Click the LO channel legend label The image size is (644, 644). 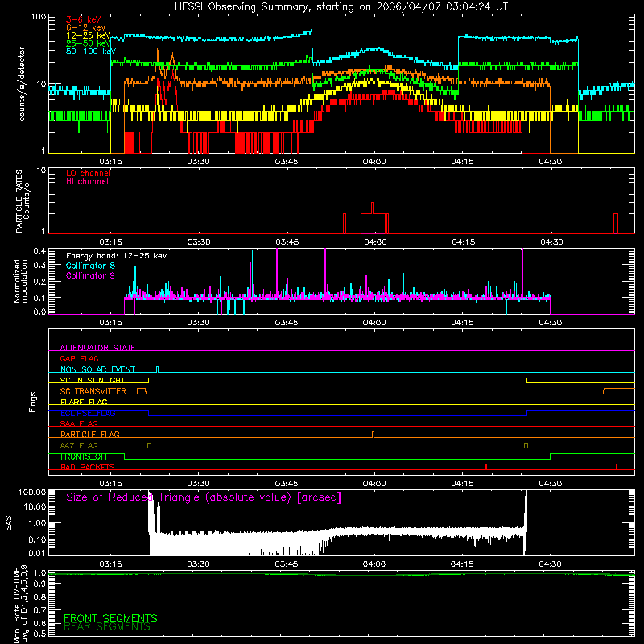point(88,173)
